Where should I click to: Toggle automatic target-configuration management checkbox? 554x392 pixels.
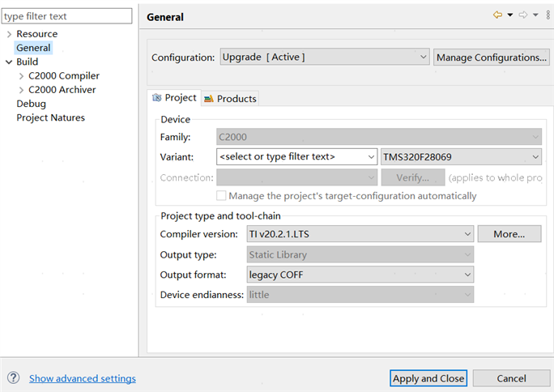pyautogui.click(x=221, y=196)
